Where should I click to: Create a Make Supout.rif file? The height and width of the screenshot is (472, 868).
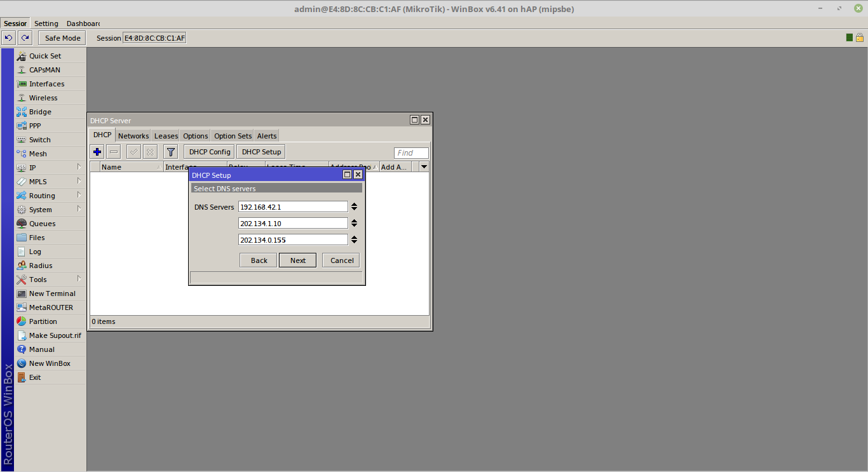click(50, 335)
